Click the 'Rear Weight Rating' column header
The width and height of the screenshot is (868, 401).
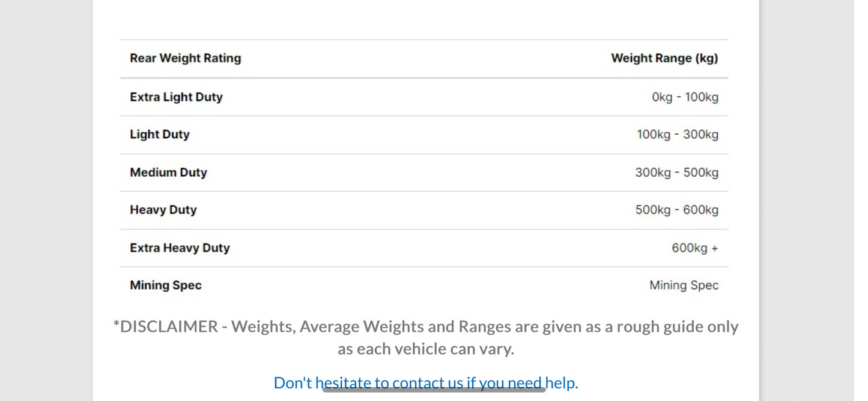(185, 58)
